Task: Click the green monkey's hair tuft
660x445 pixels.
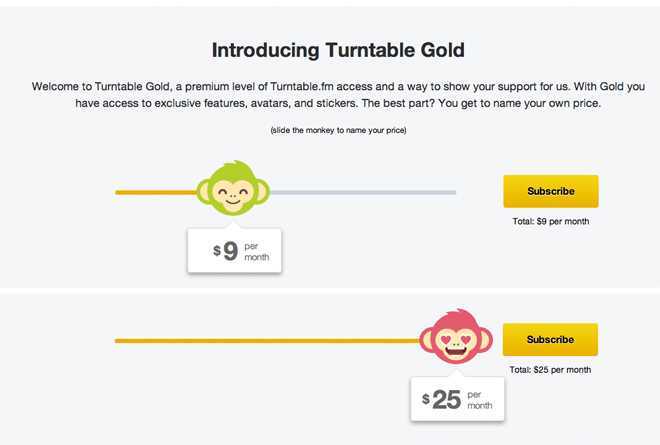Action: 239,165
